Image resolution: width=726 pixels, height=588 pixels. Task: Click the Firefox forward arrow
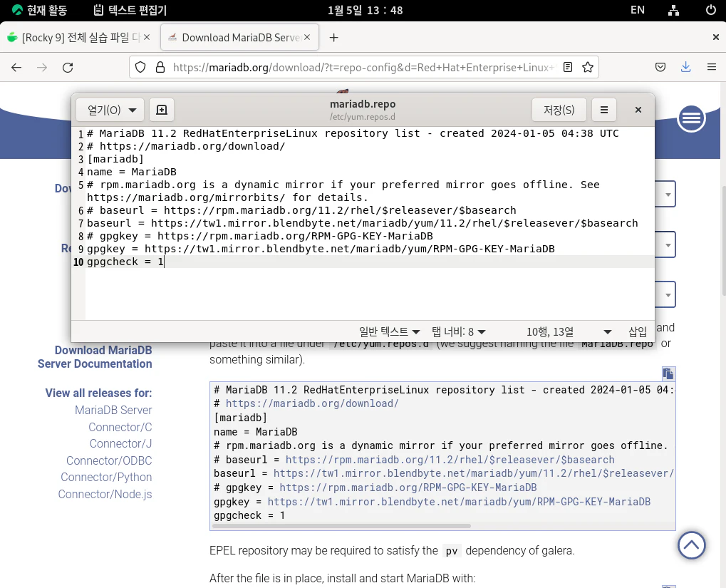pyautogui.click(x=42, y=68)
